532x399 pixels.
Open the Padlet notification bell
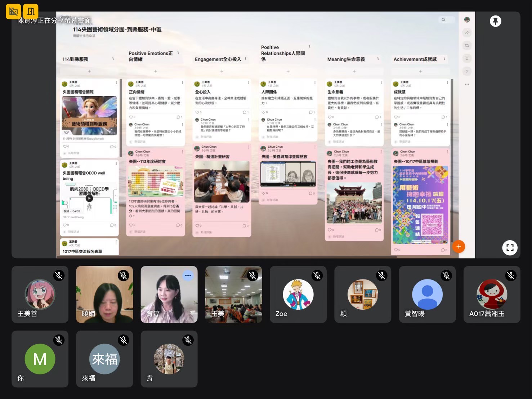click(467, 58)
